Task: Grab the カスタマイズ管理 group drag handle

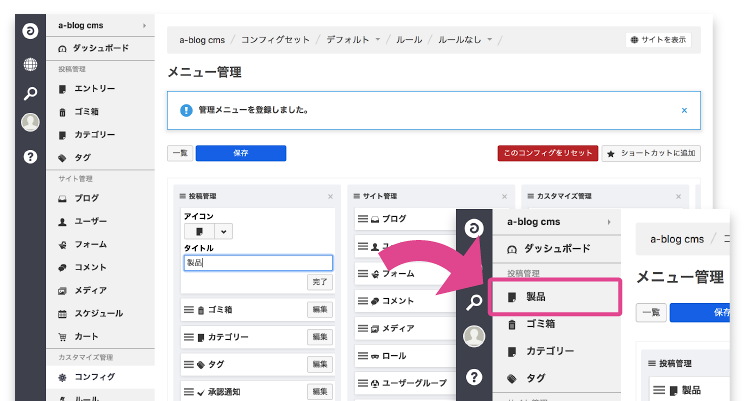Action: pyautogui.click(x=531, y=196)
